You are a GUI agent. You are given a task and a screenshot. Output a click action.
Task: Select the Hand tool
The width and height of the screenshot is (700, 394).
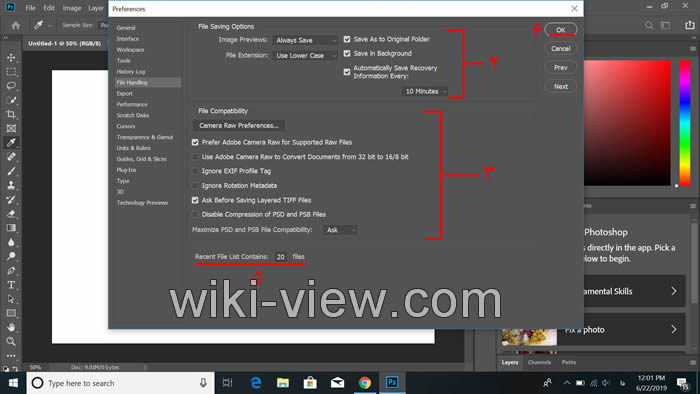click(11, 328)
